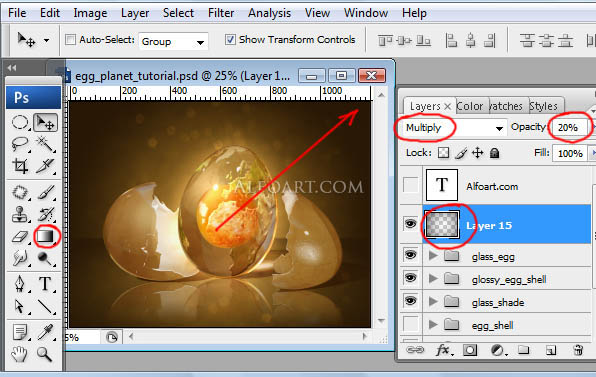Choose the Lasso tool
Screen dimensions: 596x377
pyautogui.click(x=20, y=144)
